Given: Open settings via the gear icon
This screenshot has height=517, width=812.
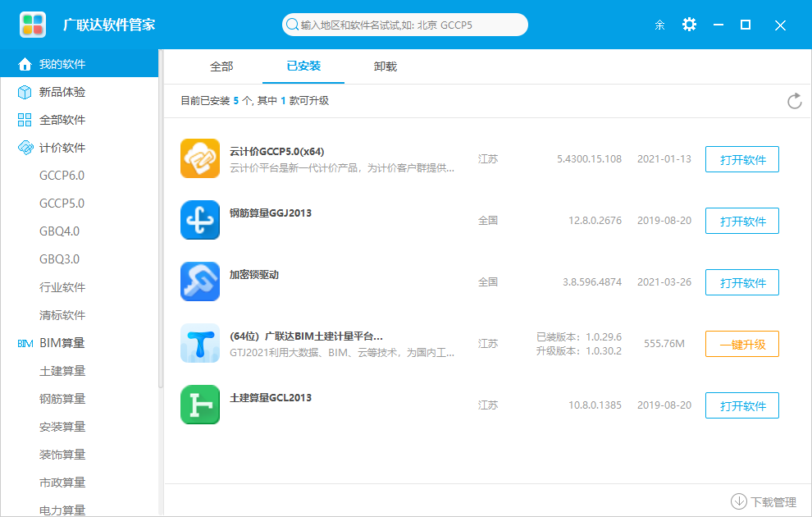Looking at the screenshot, I should [x=689, y=25].
